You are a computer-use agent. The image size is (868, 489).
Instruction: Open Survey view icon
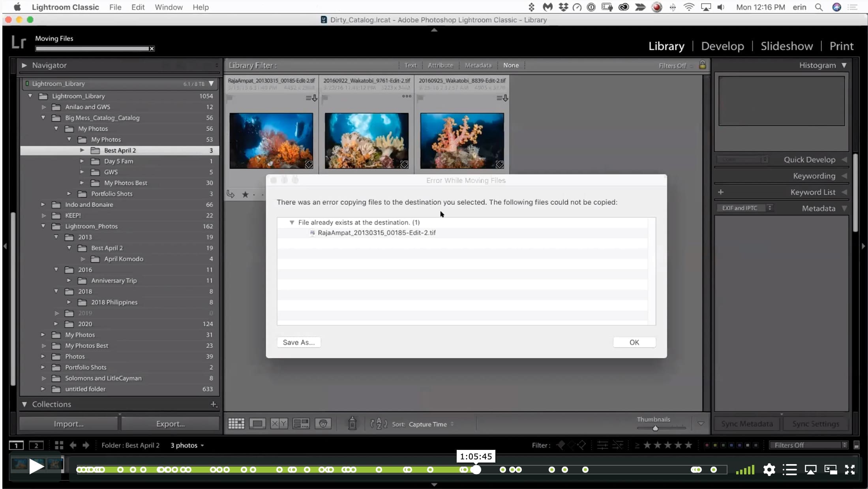[x=301, y=424]
